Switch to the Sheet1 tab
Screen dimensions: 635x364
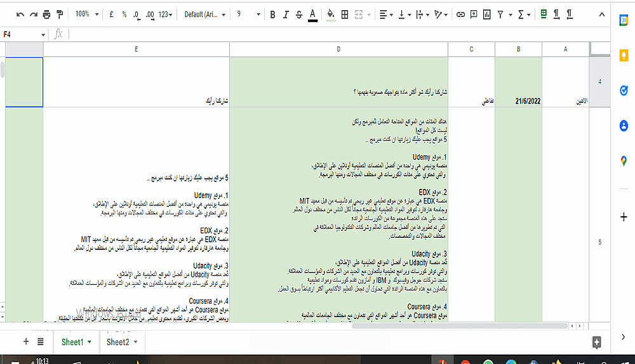(x=72, y=342)
